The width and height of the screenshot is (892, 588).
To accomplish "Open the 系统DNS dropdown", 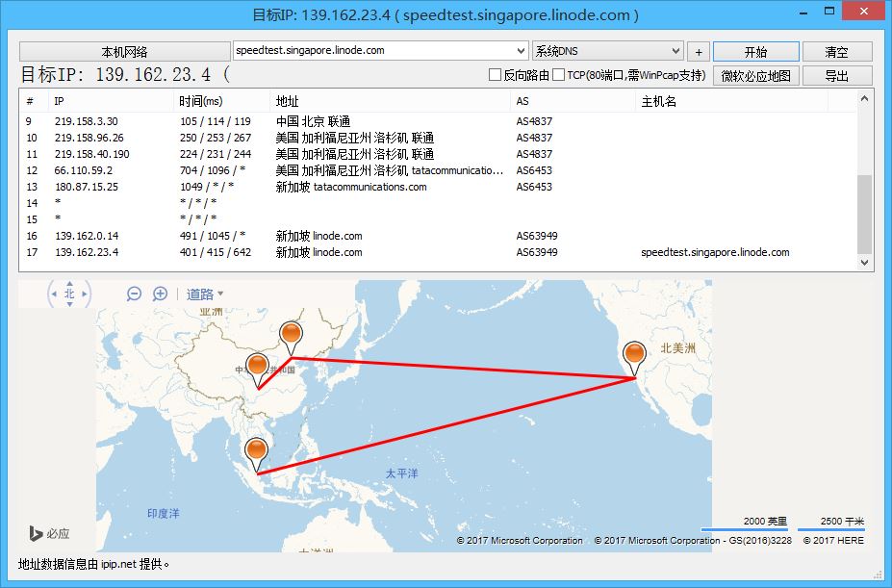I will 675,51.
